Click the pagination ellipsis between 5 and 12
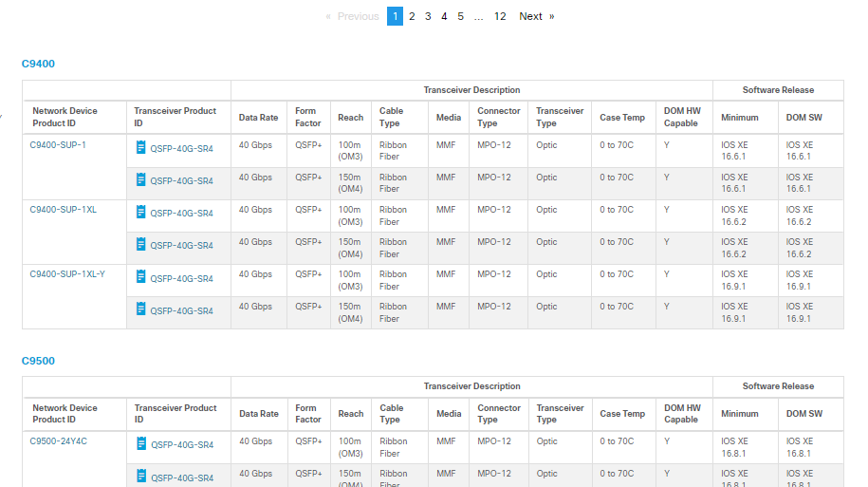 pos(478,17)
